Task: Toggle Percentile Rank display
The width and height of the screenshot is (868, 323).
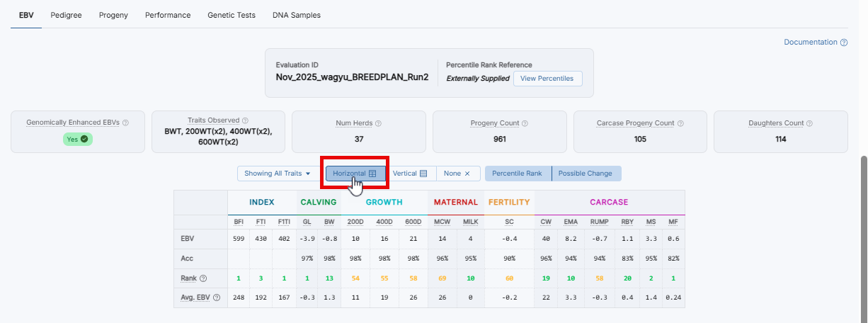Action: tap(517, 174)
